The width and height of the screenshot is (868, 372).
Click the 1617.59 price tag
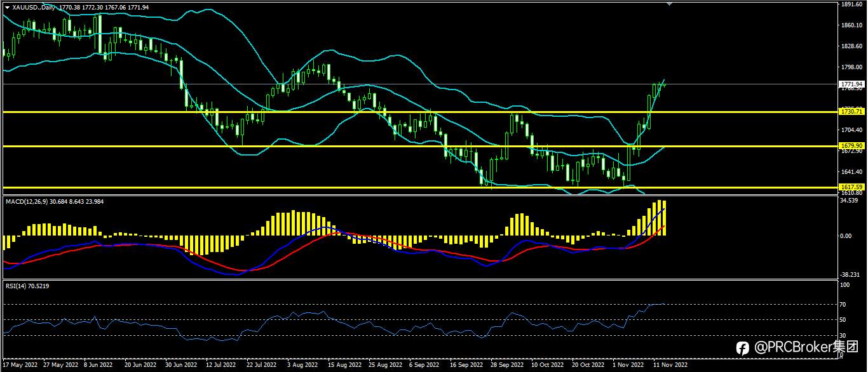click(x=851, y=187)
